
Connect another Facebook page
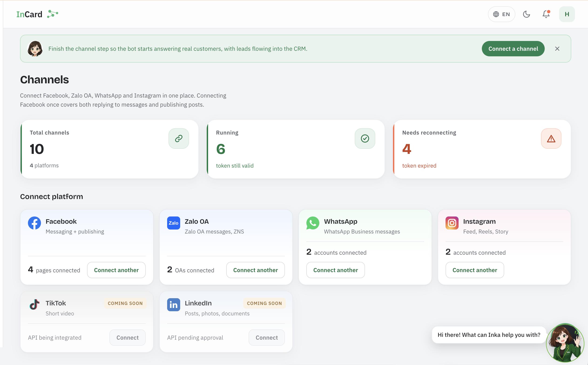pos(116,270)
